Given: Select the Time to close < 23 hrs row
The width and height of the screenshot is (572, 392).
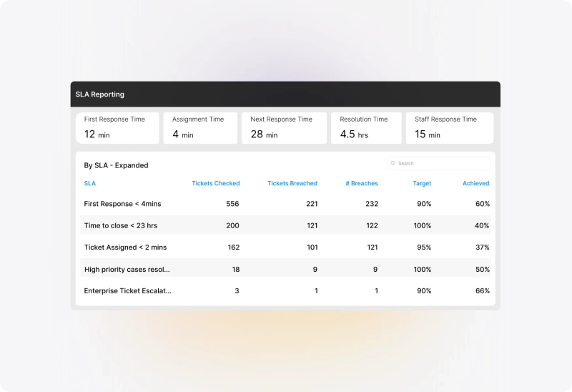Looking at the screenshot, I should 285,225.
